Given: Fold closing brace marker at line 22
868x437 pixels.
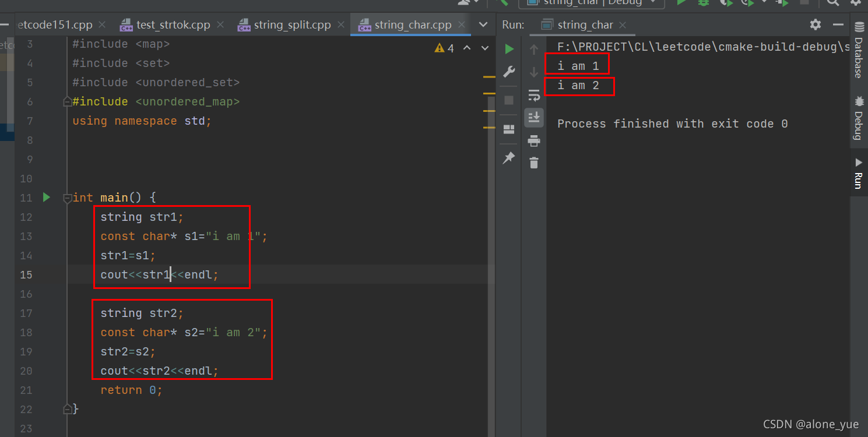Looking at the screenshot, I should coord(67,409).
